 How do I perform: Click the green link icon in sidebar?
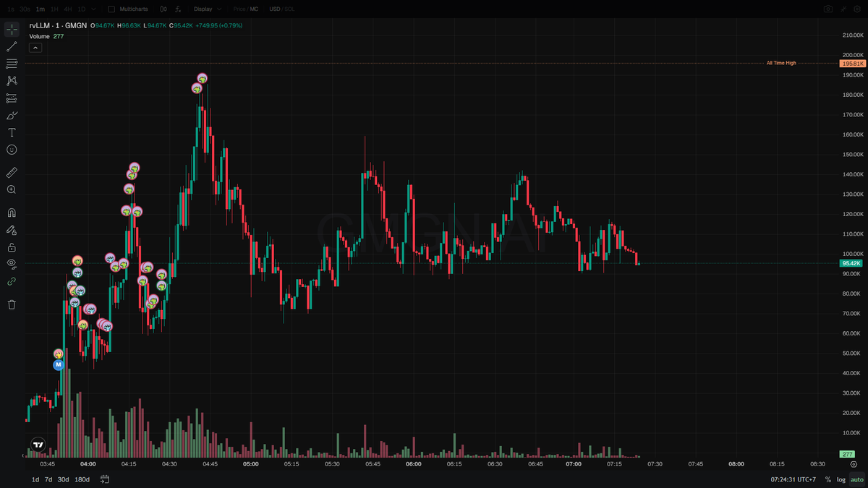(12, 281)
